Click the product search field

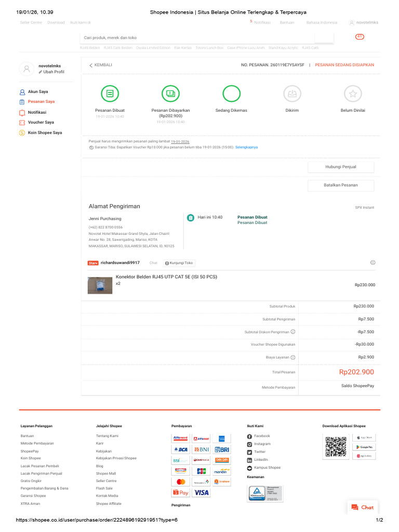(x=197, y=37)
